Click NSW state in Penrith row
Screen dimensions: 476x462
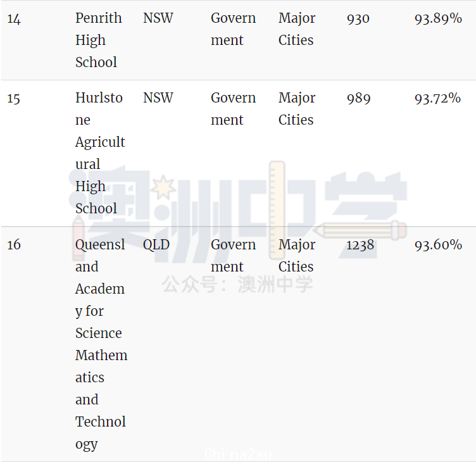tap(158, 18)
